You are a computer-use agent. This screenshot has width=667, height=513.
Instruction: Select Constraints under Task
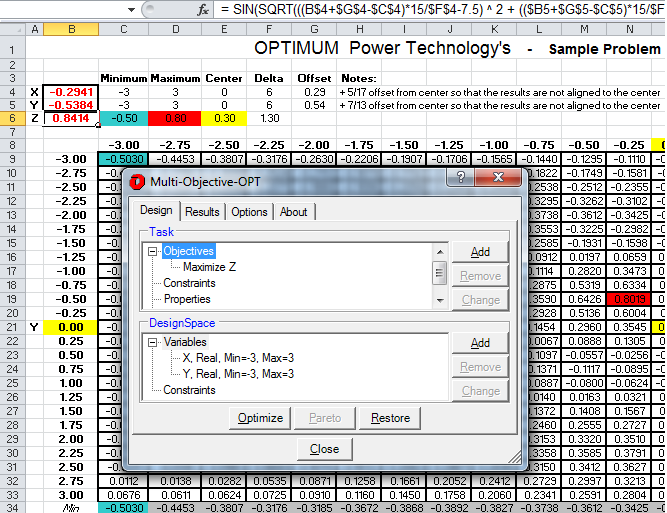pos(189,283)
